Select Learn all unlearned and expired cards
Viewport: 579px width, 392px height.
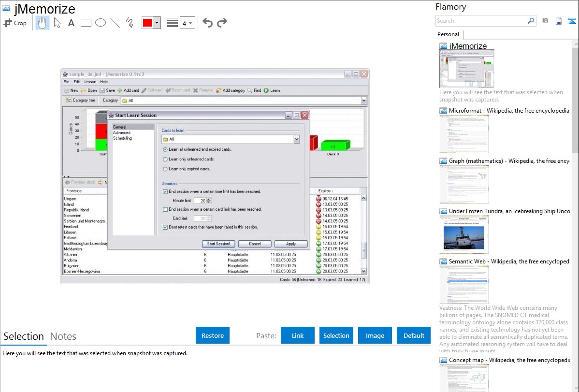pyautogui.click(x=165, y=150)
